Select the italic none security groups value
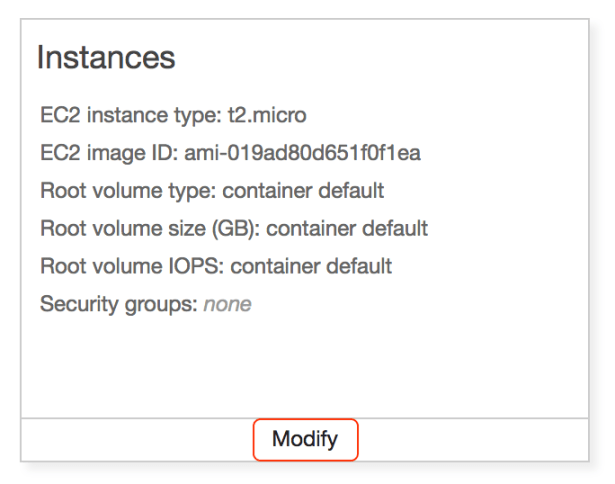This screenshot has width=615, height=484. pos(227,304)
